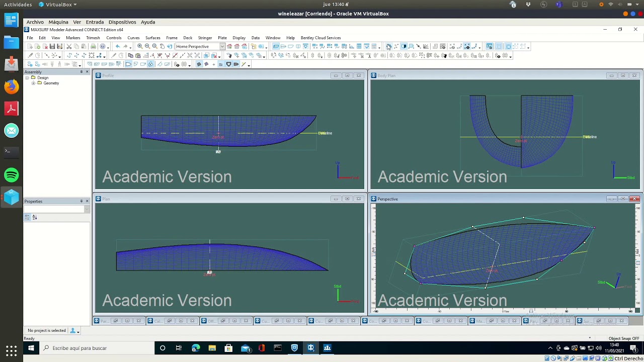Toggle auto-hide pin on Assembly panel
Viewport: 644px width, 362px height.
tap(81, 72)
